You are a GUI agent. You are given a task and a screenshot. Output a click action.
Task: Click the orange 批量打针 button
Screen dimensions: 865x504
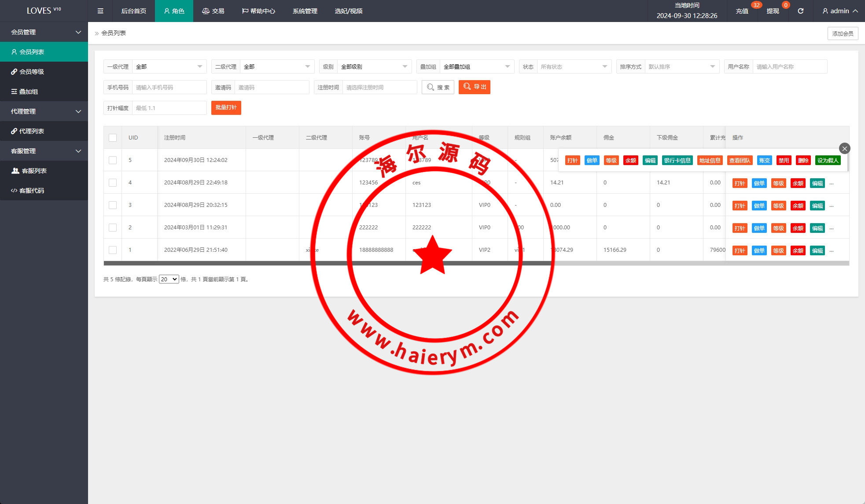226,107
